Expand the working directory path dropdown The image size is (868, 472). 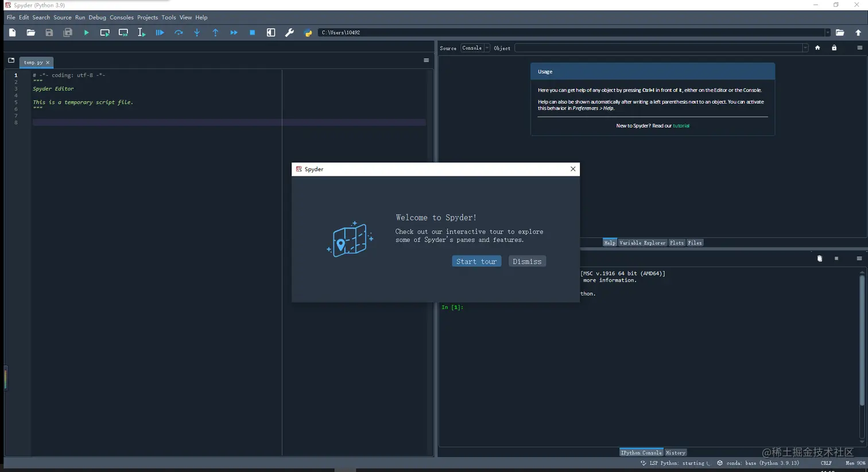827,33
